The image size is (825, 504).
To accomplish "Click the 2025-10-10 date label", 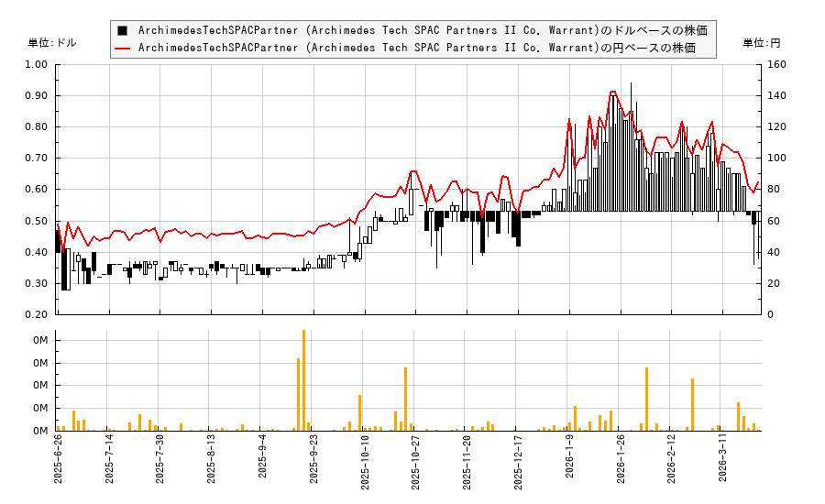I will (365, 463).
